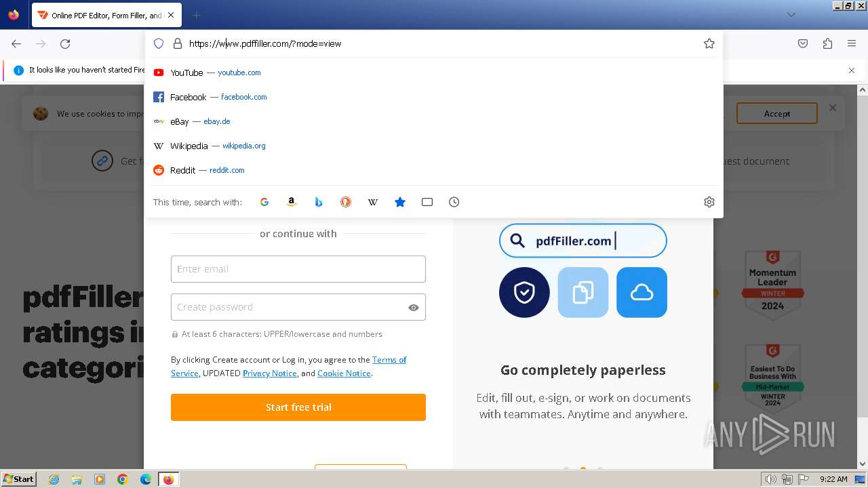
Task: Click the Start free trial button
Action: 298,407
